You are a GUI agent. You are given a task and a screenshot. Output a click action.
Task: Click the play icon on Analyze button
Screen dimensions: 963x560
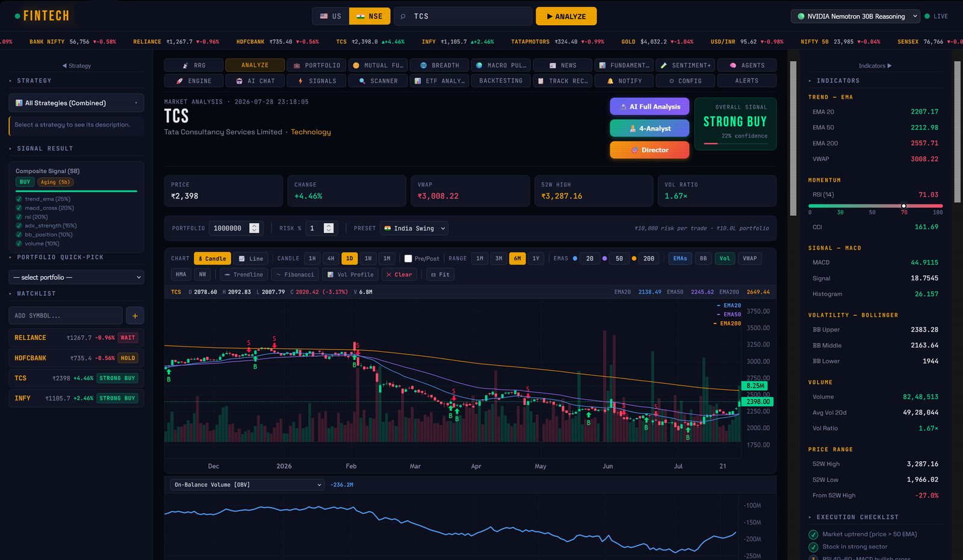click(550, 16)
